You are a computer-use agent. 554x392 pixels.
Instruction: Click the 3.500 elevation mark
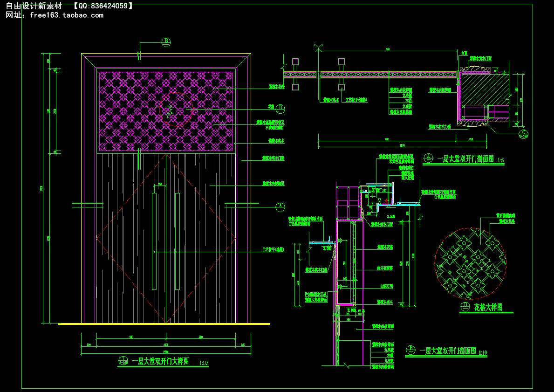391,216
